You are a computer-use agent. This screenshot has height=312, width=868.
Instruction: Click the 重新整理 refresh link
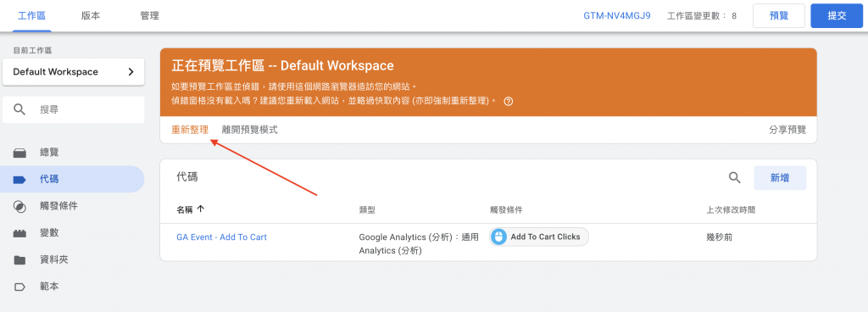click(x=190, y=130)
